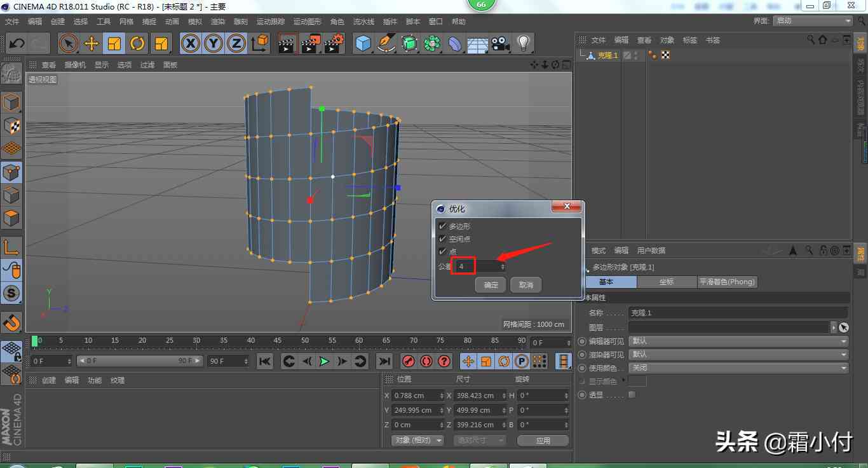Open the 网格 menu in menu bar
The height and width of the screenshot is (468, 868).
click(x=126, y=22)
